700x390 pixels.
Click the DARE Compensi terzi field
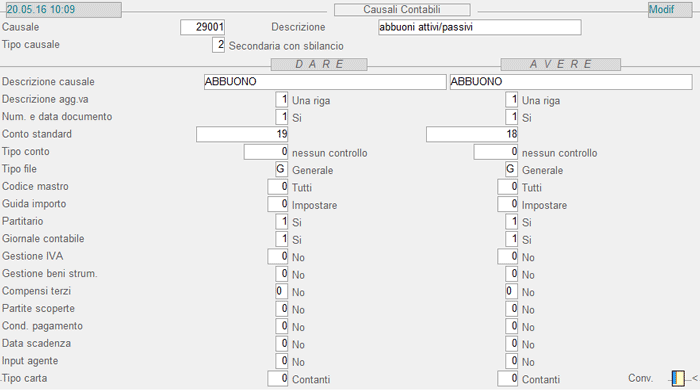coord(281,291)
